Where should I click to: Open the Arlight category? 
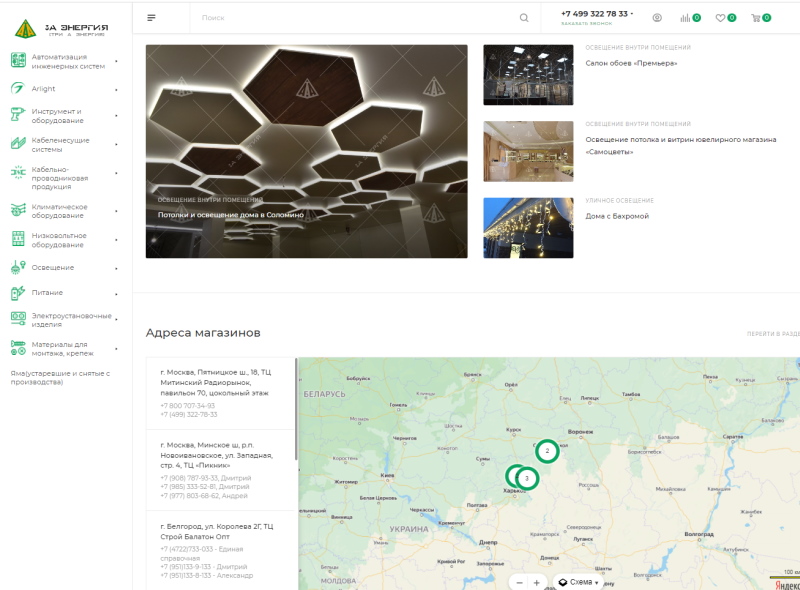[43, 89]
